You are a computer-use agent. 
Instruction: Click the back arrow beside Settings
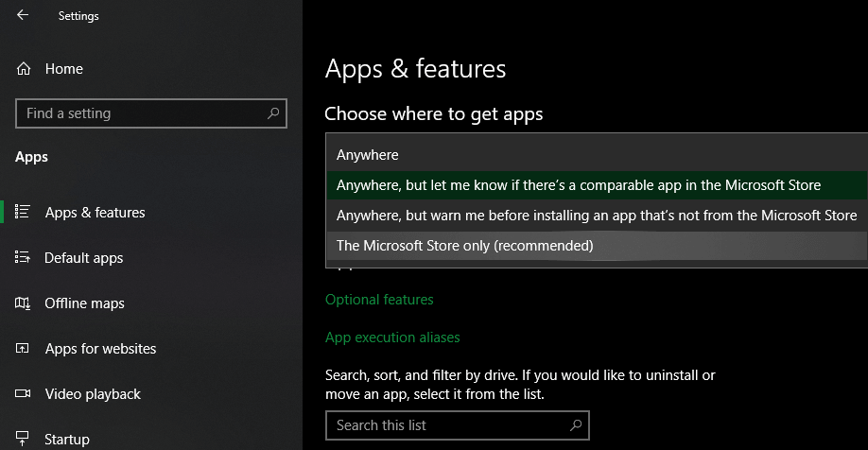pyautogui.click(x=23, y=15)
